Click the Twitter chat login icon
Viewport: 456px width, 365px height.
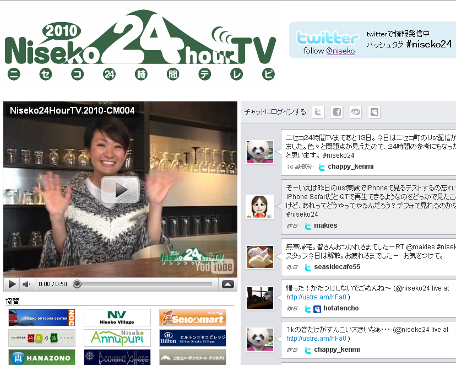tap(318, 112)
